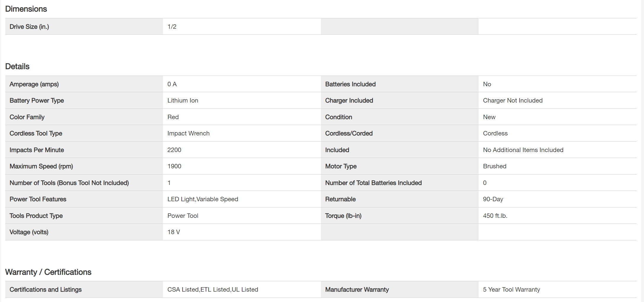Click the Details section heading
The image size is (644, 302).
17,66
